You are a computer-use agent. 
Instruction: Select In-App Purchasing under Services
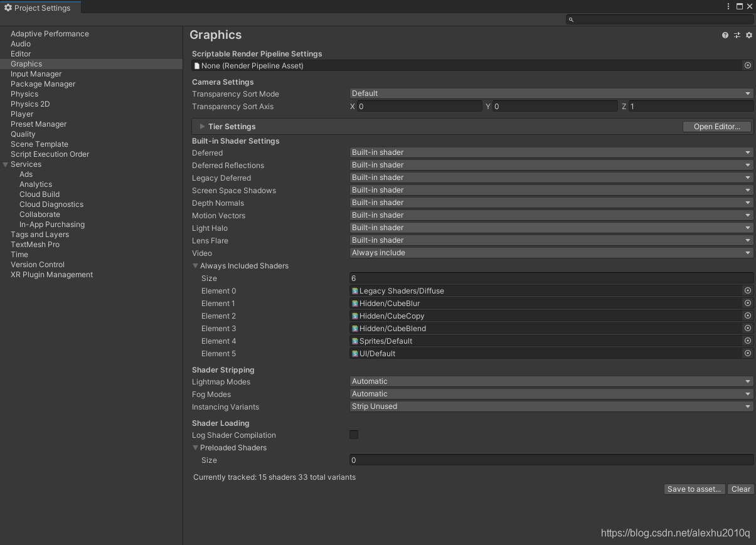click(52, 225)
